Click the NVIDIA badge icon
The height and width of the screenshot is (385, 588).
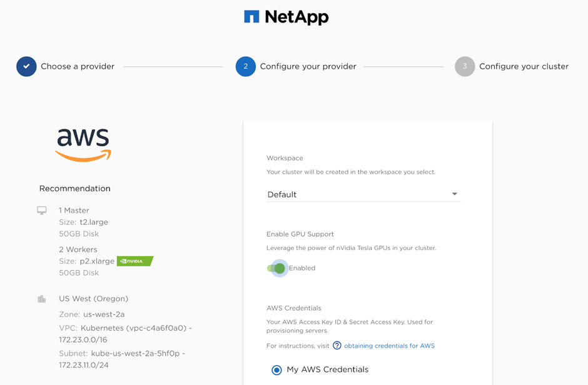coord(134,261)
